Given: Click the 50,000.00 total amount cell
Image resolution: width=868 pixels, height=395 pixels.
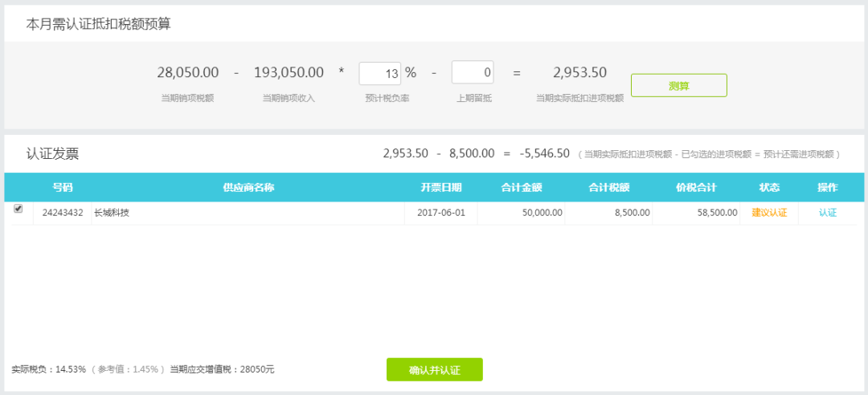Looking at the screenshot, I should pyautogui.click(x=542, y=213).
